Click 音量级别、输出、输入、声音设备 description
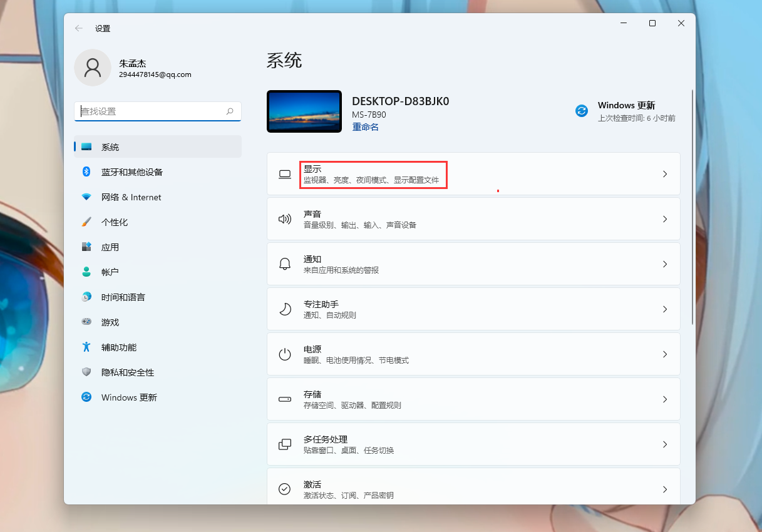The image size is (762, 532). point(360,225)
